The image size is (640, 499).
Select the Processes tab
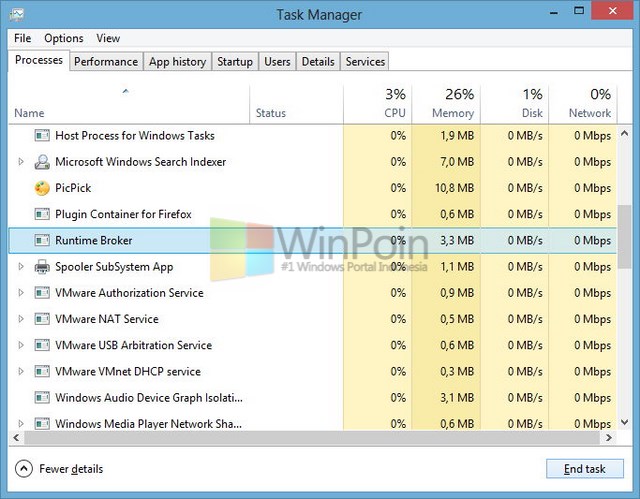click(39, 60)
